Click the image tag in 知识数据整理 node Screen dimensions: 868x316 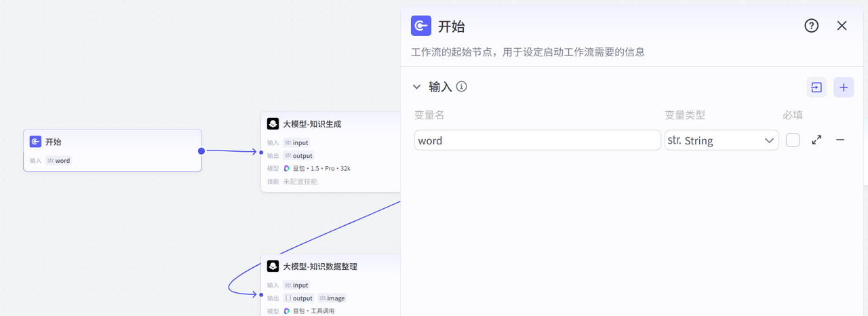click(x=332, y=298)
